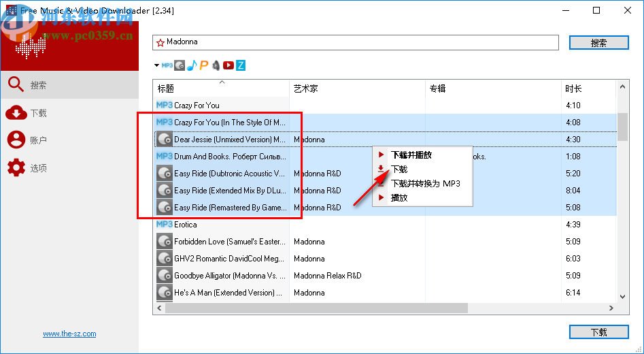Click the red gear options icon
The width and height of the screenshot is (644, 354).
16,167
